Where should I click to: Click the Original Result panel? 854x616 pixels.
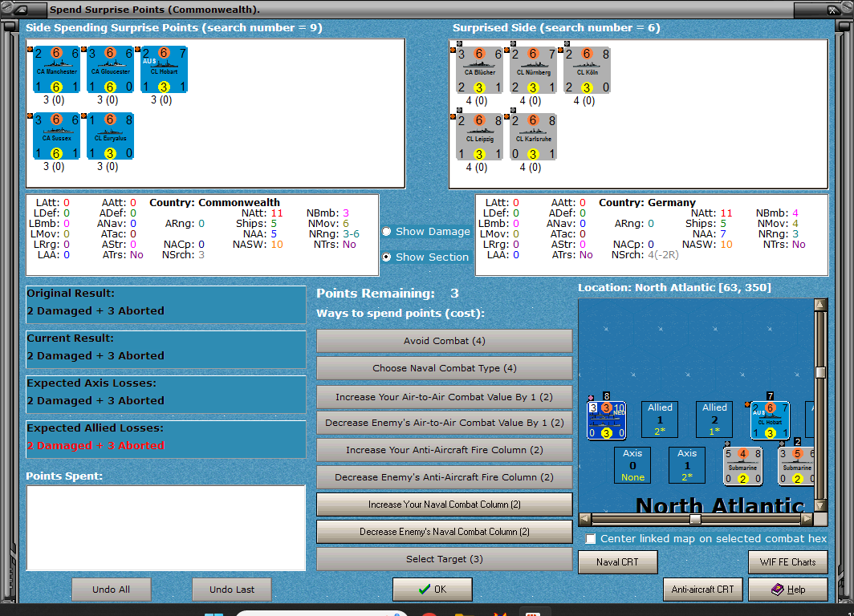[x=166, y=305]
